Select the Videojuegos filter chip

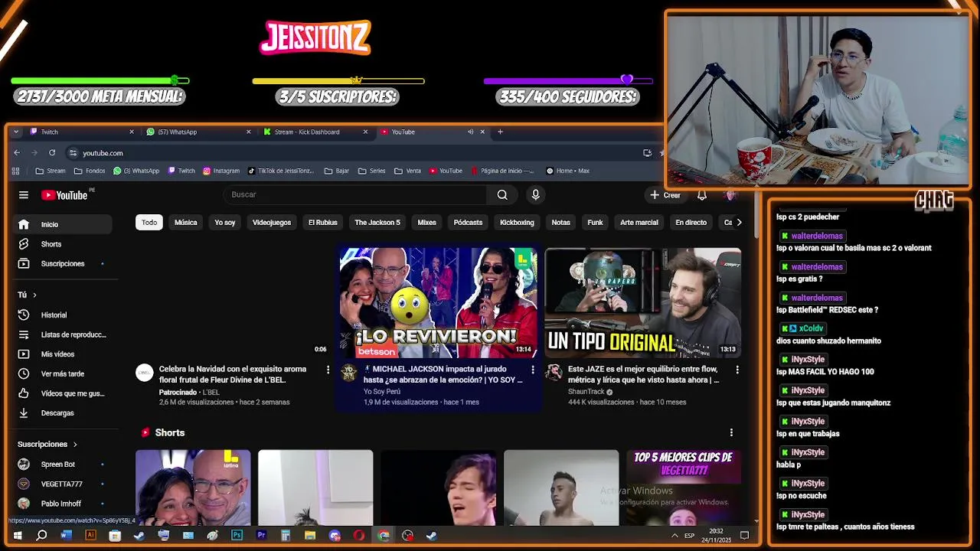tap(272, 223)
